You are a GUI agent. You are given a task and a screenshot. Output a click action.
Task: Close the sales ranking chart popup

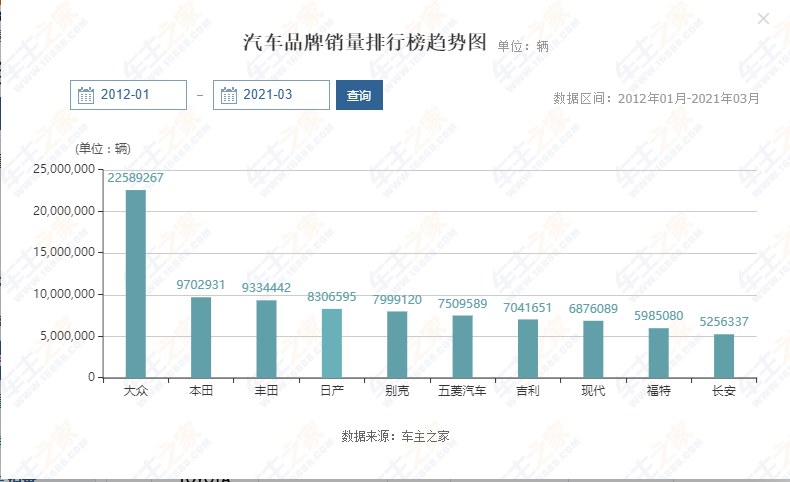pos(763,19)
